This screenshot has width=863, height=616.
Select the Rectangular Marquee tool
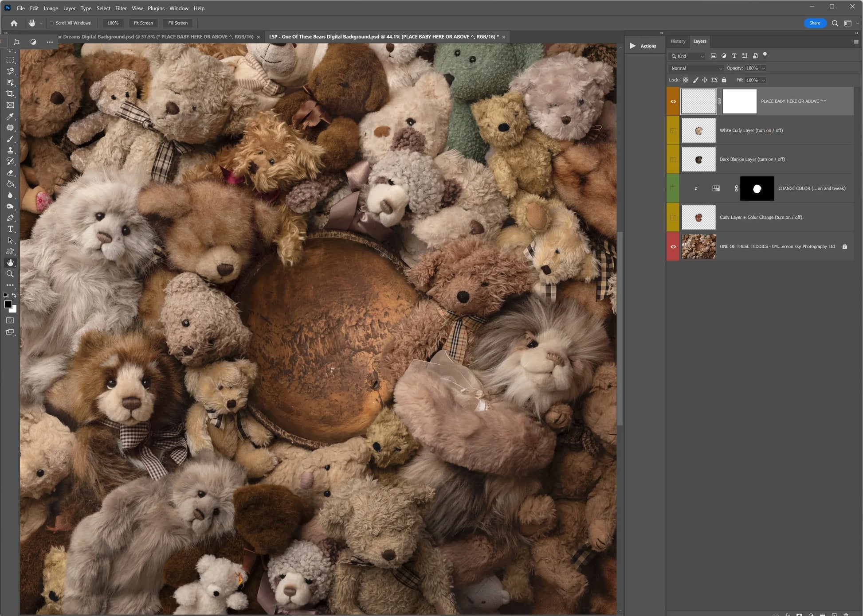click(10, 60)
